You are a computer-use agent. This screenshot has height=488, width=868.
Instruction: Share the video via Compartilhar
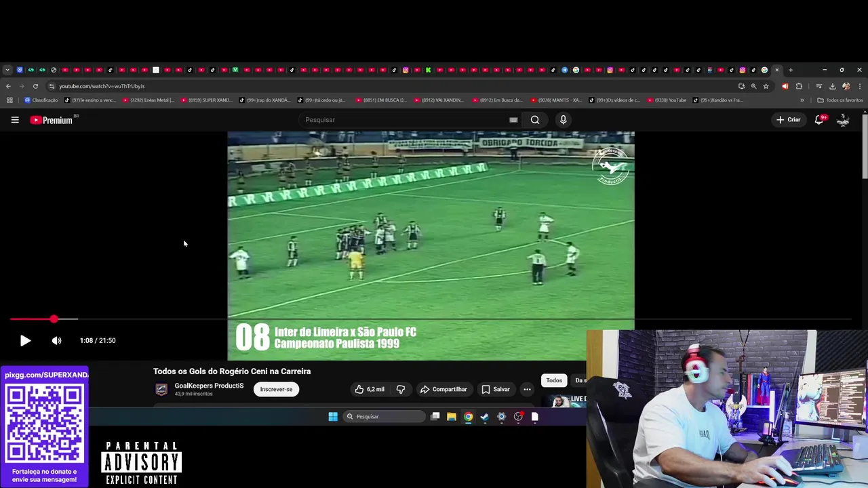[443, 389]
